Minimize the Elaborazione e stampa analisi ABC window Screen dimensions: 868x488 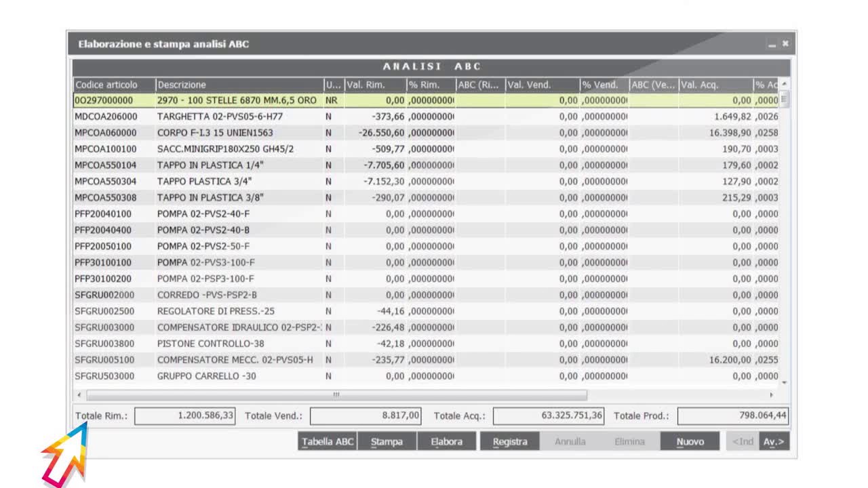click(772, 44)
